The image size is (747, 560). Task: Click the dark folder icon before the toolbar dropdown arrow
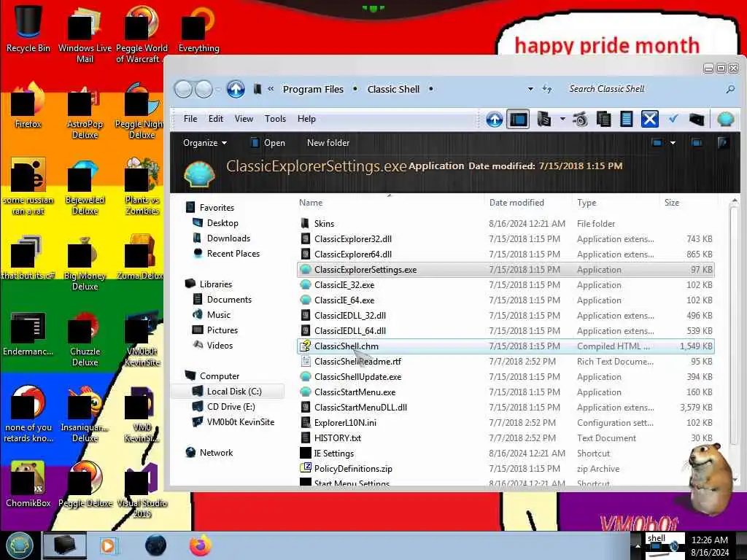543,119
